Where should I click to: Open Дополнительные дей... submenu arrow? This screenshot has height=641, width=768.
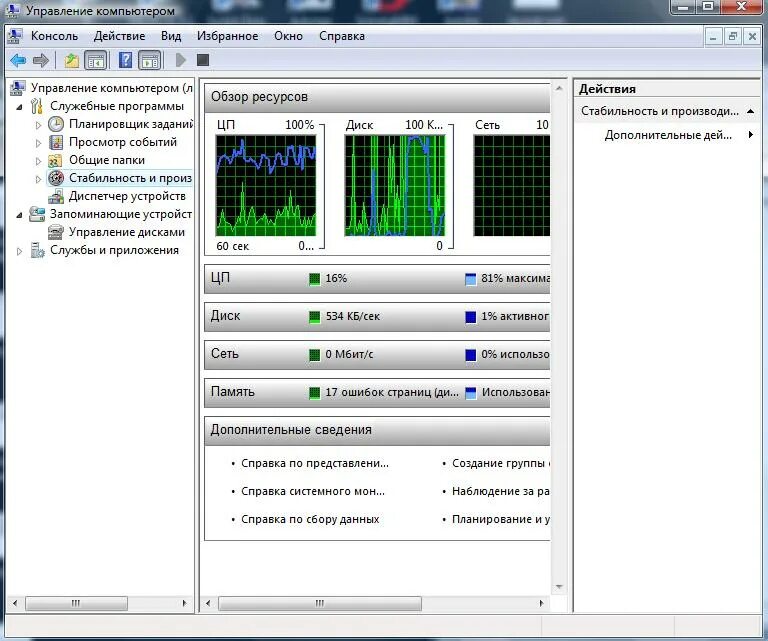[x=750, y=134]
